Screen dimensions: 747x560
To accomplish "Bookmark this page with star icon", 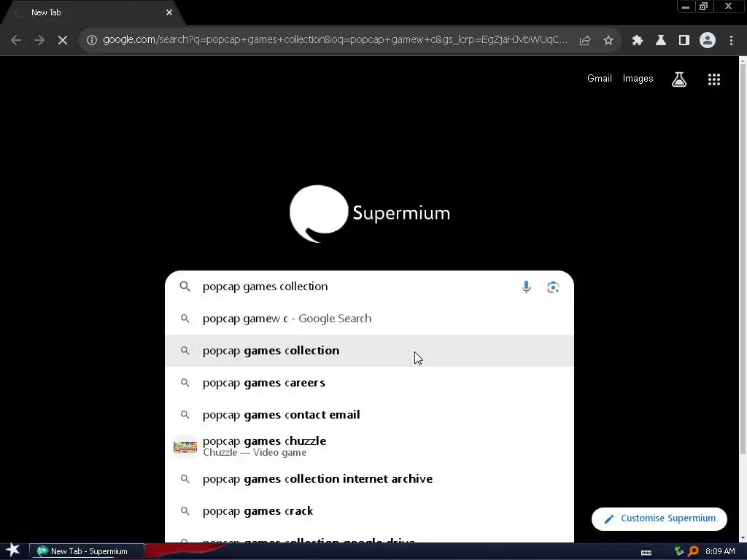I will coord(608,41).
